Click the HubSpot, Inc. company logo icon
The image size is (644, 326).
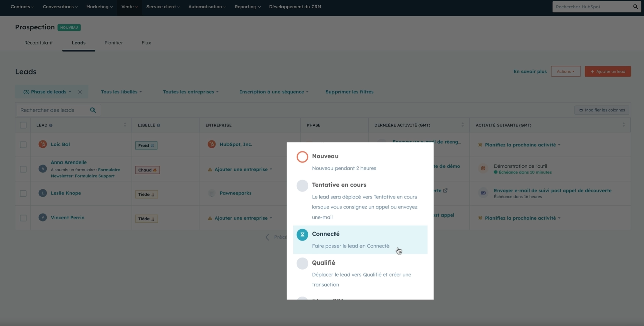pyautogui.click(x=212, y=144)
